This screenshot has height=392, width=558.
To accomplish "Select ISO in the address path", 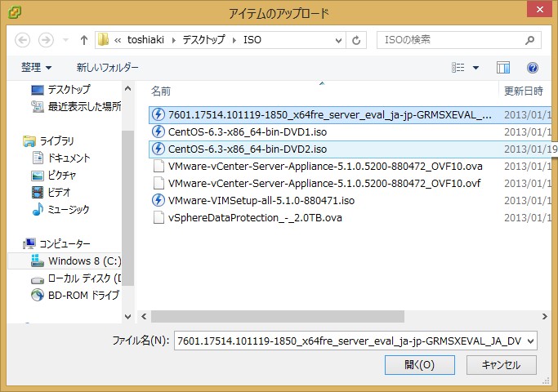I will pyautogui.click(x=252, y=40).
